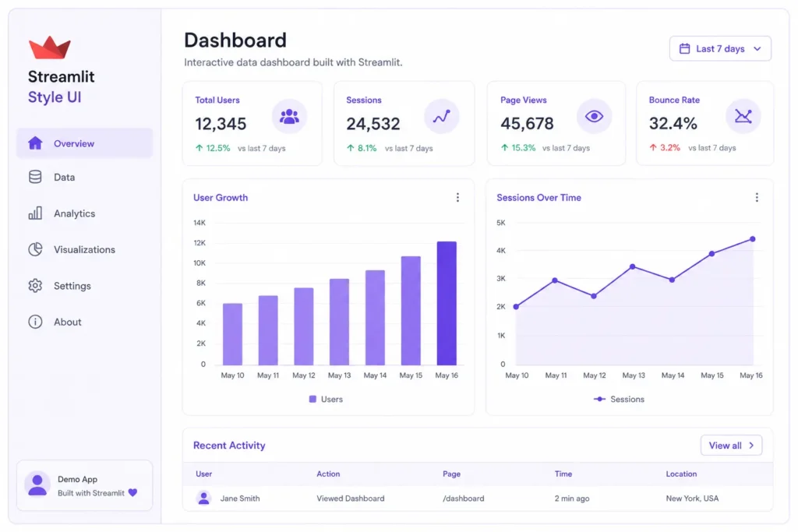Click the Settings gear icon

pos(35,285)
